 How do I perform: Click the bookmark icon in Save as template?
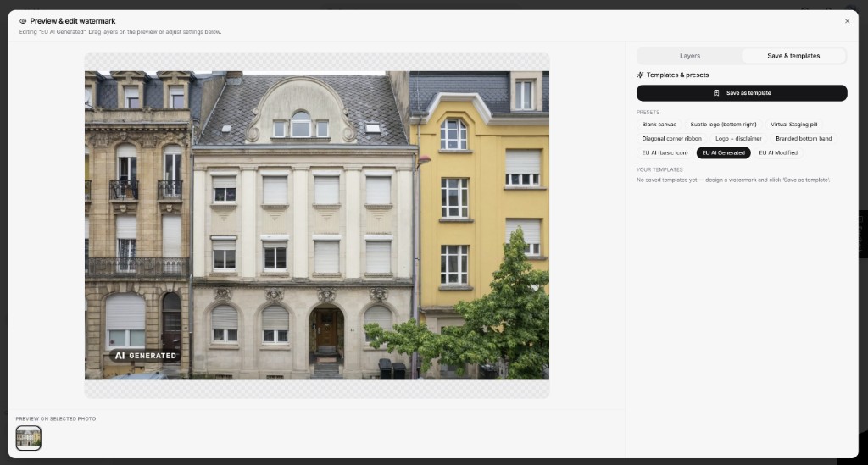coord(716,93)
